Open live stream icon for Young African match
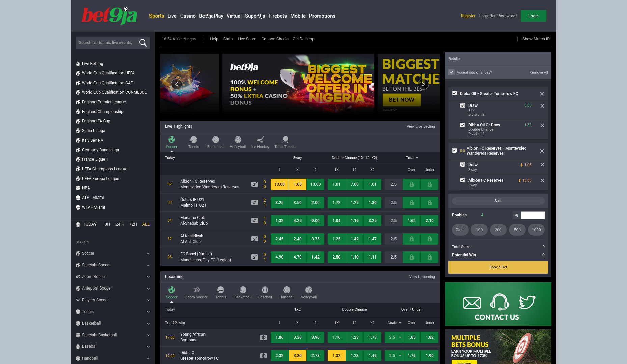This screenshot has width=627, height=364. tap(264, 337)
